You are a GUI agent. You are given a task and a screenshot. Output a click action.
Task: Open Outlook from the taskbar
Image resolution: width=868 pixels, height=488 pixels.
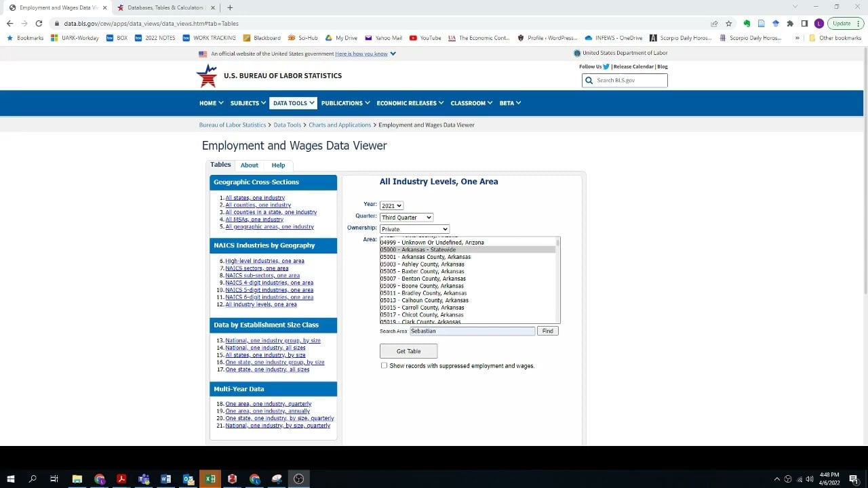tap(189, 479)
